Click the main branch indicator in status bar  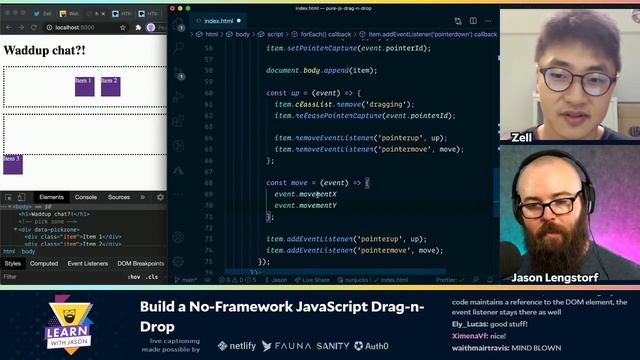[x=186, y=280]
